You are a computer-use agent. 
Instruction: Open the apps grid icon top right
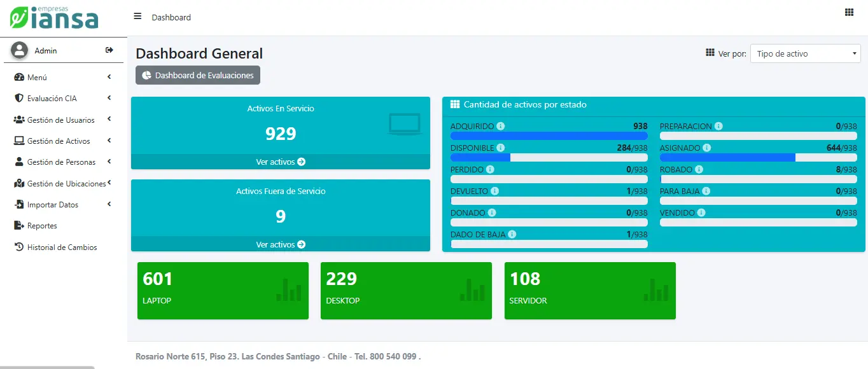[849, 12]
